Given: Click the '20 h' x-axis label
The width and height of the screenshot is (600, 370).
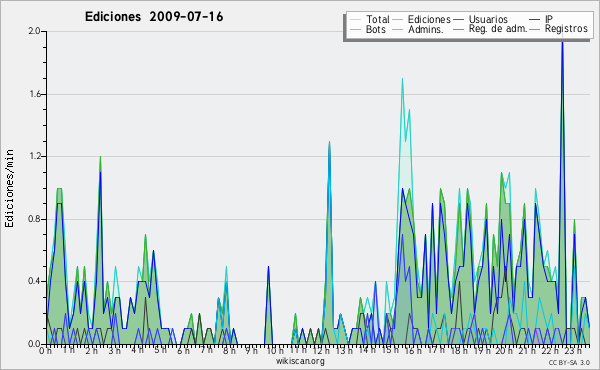Looking at the screenshot, I should [x=505, y=351].
